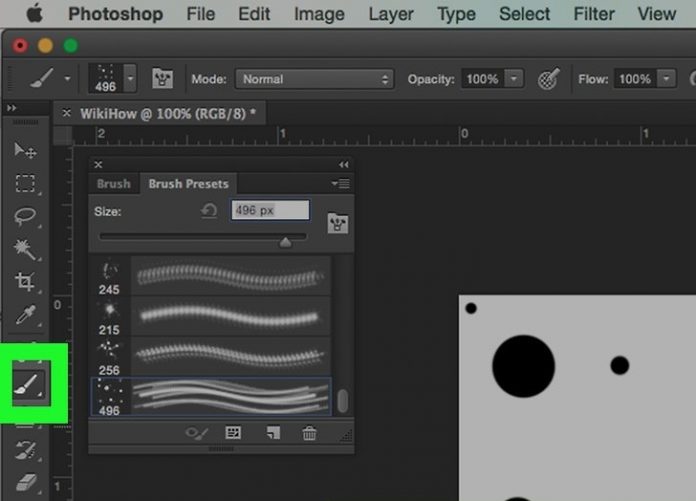Open the Filter menu

(594, 14)
